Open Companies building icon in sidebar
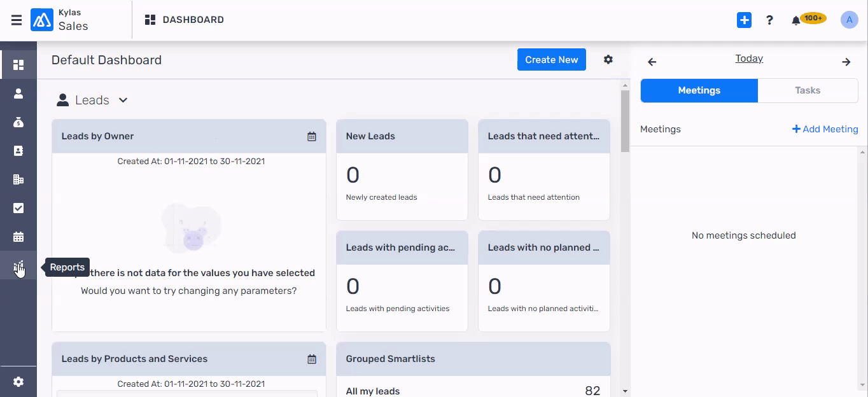868x397 pixels. (x=18, y=179)
